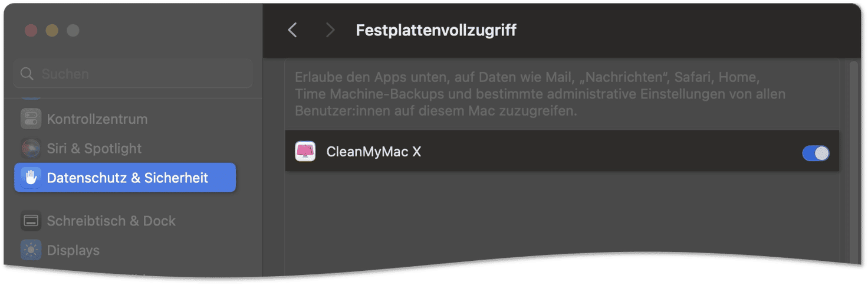Select the Datenschutz & Sicherheit label
Image resolution: width=868 pixels, height=285 pixels.
[127, 178]
